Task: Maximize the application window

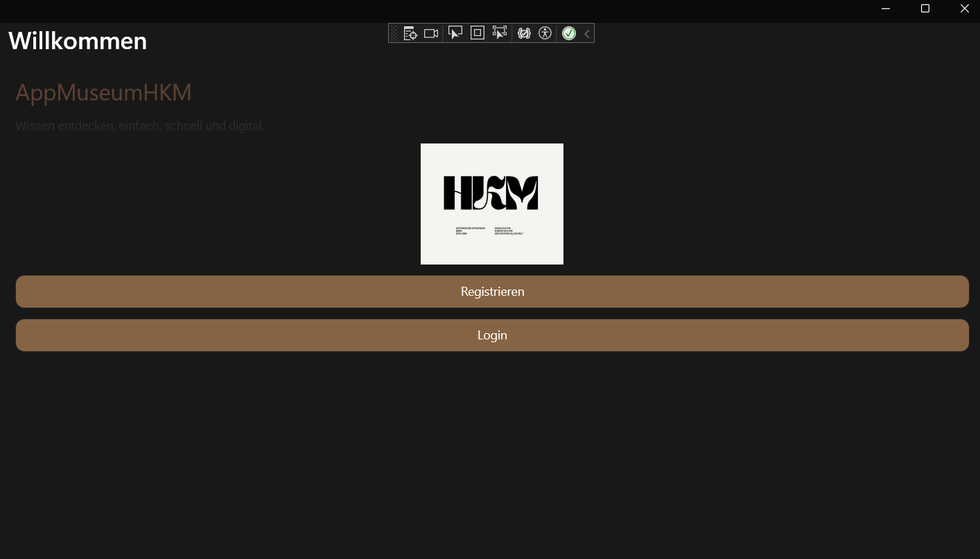Action: pos(925,8)
